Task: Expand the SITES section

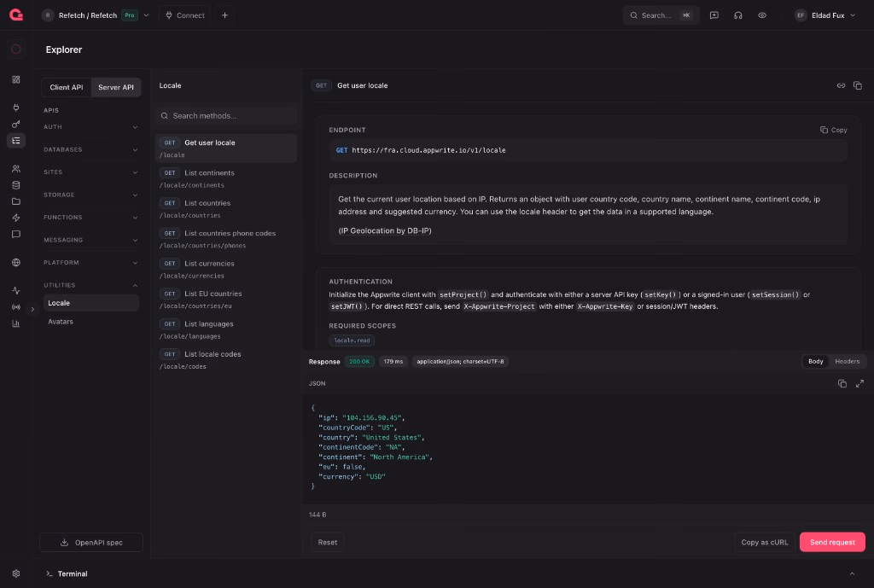Action: [90, 172]
